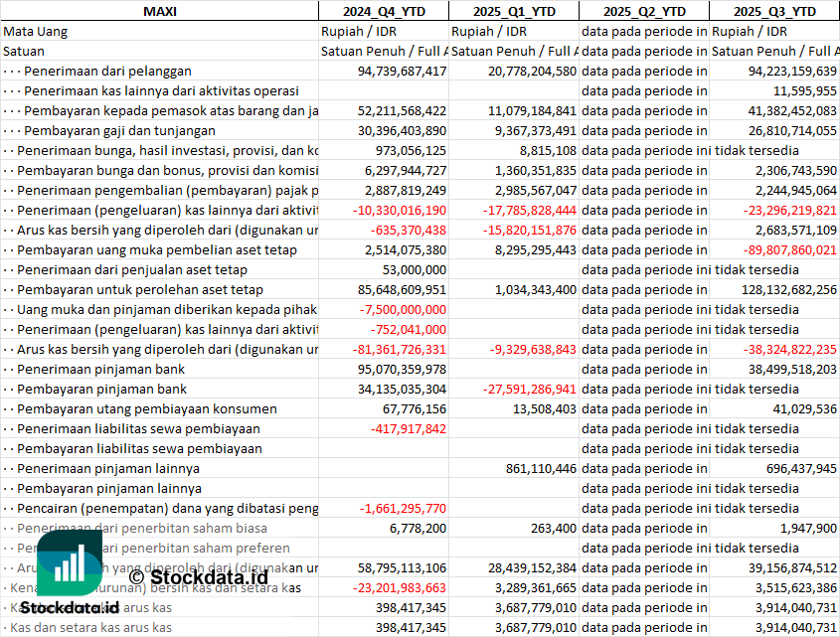Viewport: 840px width, 637px height.
Task: Select cell value 95,070,359,978
Action: point(402,368)
